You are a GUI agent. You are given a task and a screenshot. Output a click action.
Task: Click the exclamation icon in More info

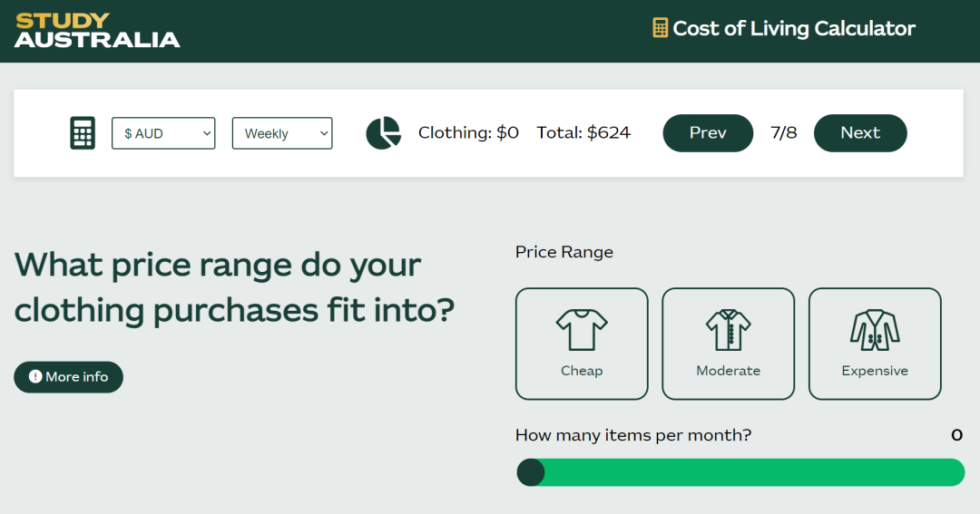coord(35,376)
